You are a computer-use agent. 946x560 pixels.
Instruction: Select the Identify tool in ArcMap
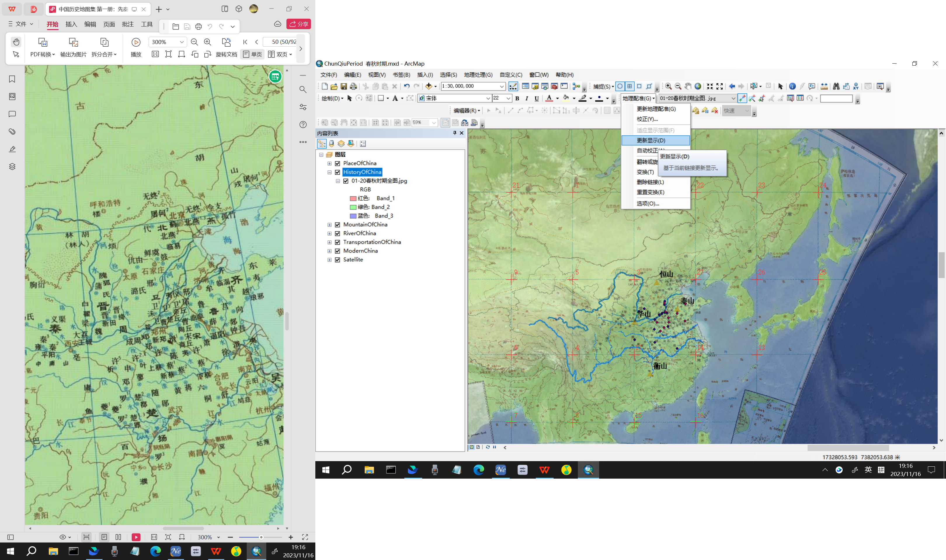pos(792,86)
